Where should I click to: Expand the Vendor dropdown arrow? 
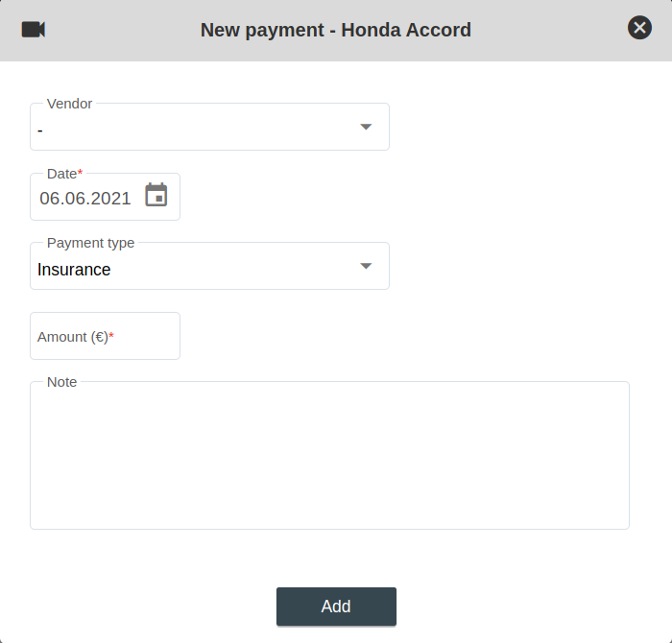[366, 127]
